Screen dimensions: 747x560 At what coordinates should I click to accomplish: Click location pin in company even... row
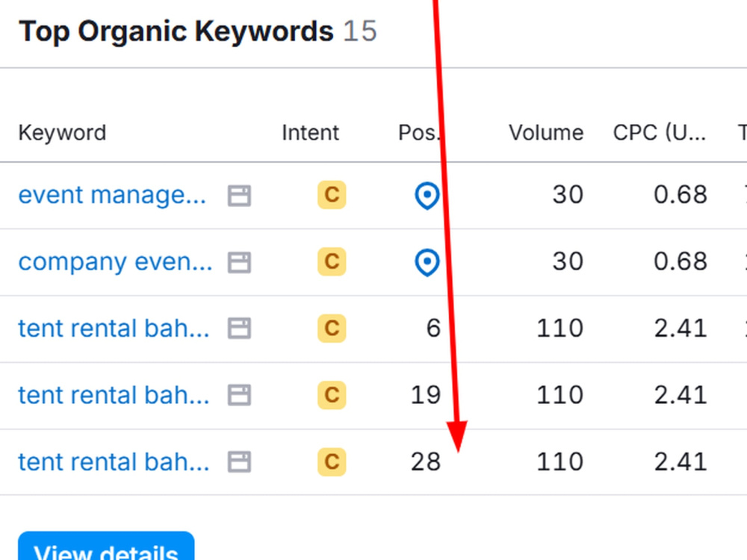coord(427,262)
